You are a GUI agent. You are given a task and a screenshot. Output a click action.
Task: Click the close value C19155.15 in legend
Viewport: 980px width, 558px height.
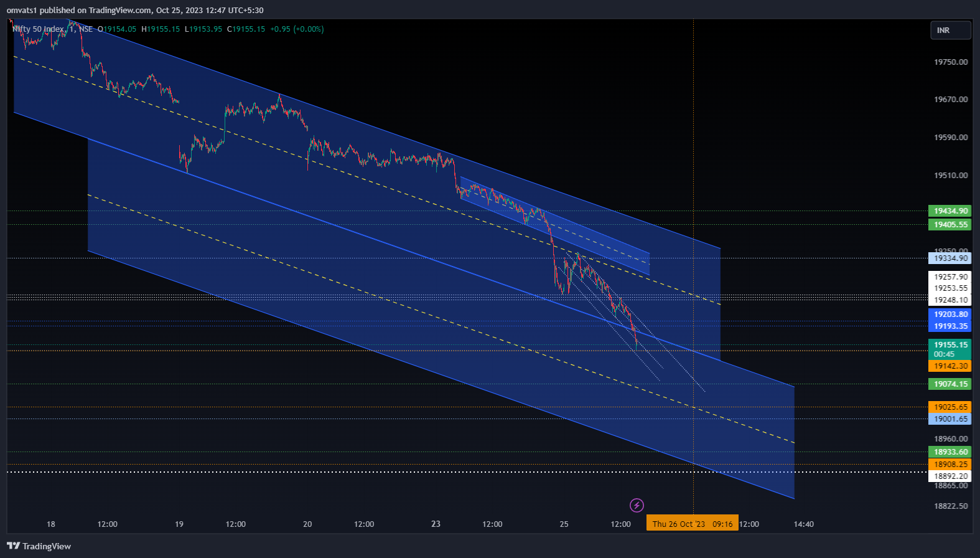(246, 29)
